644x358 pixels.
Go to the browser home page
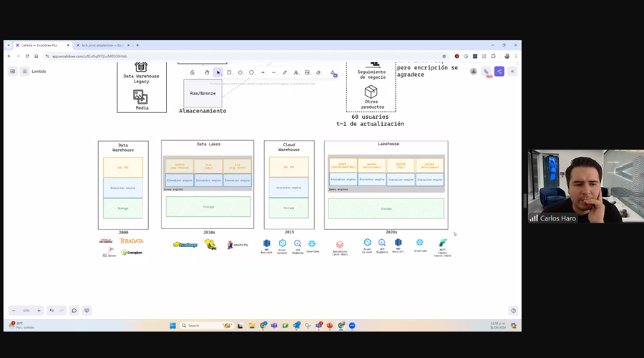coord(36,57)
